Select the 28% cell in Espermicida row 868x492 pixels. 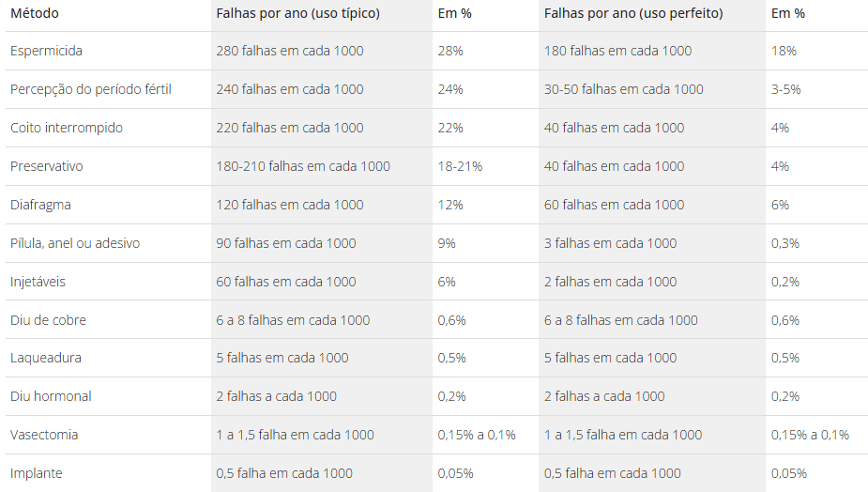point(450,51)
